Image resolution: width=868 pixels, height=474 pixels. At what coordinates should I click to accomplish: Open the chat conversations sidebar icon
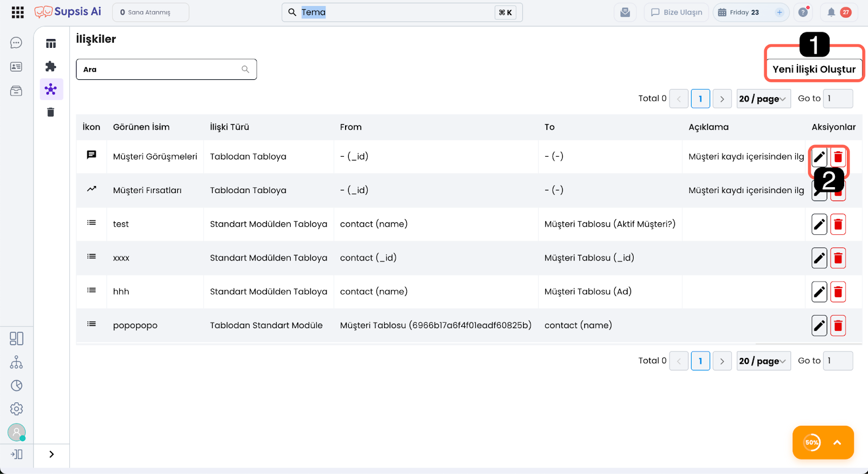[16, 43]
